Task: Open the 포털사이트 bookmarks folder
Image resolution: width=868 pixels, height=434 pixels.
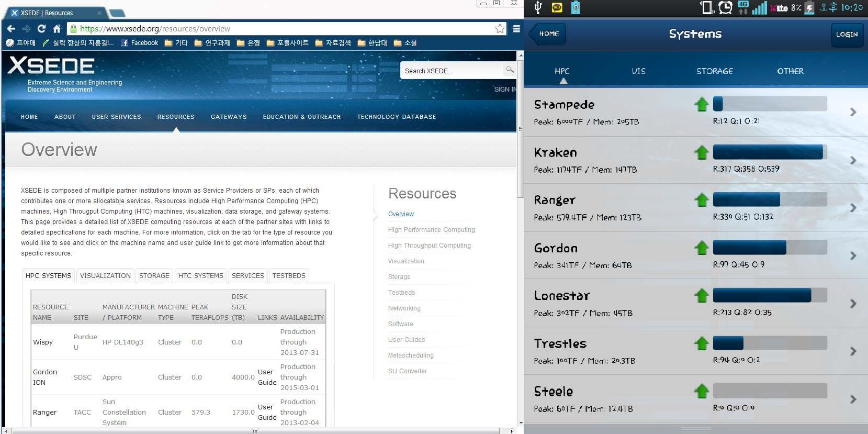Action: coord(287,43)
